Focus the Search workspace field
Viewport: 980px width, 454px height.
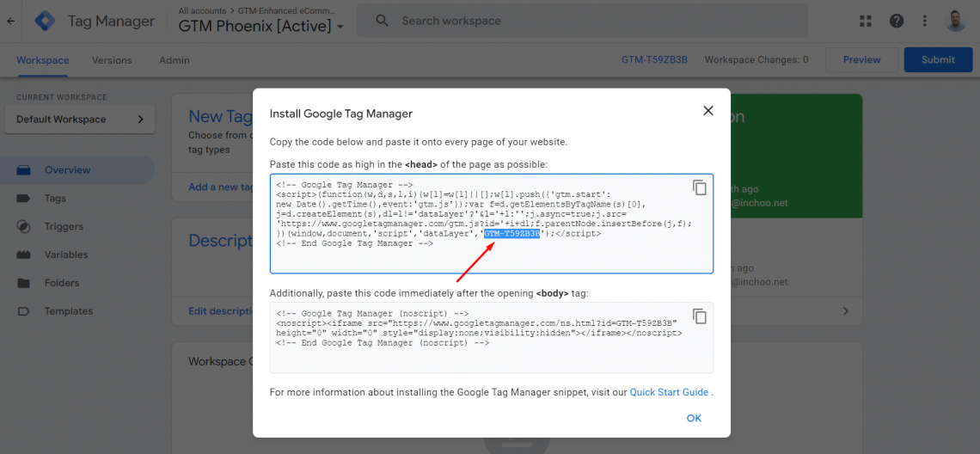(x=582, y=21)
